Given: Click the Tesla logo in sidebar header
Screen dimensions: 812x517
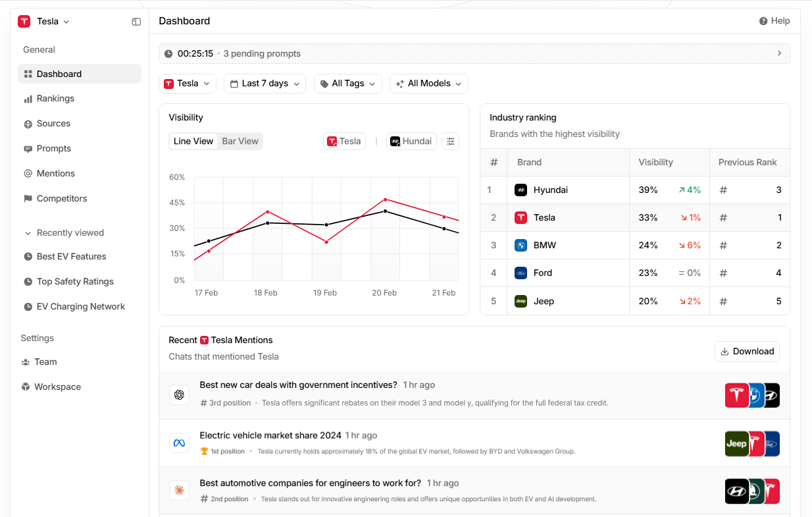Looking at the screenshot, I should coord(24,22).
